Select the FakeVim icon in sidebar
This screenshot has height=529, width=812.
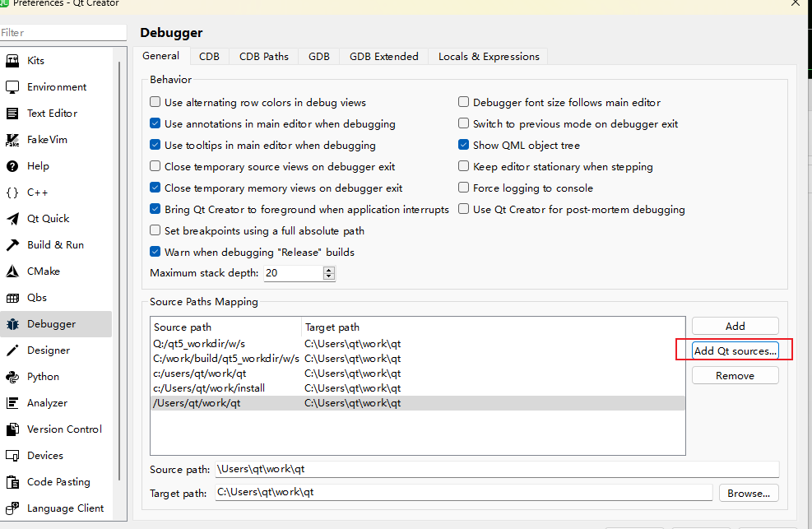pos(12,140)
